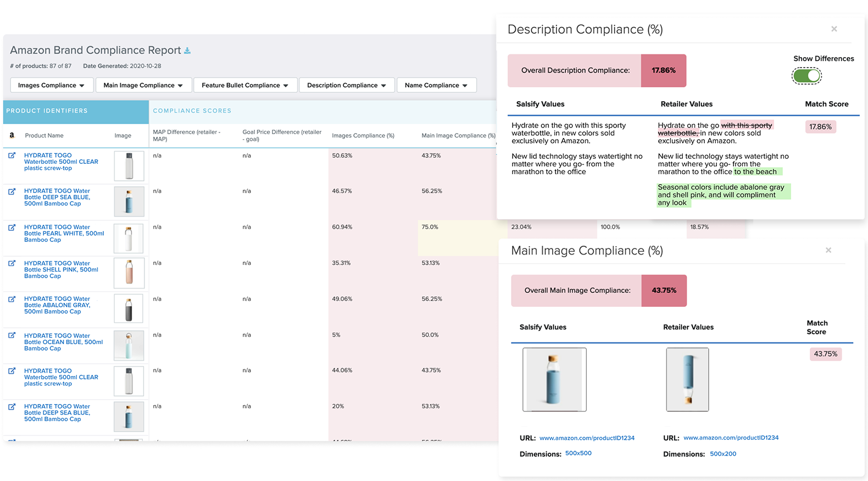Viewport: 868px width, 481px height.
Task: Click the 5% Images Compliance cell
Action: point(373,346)
